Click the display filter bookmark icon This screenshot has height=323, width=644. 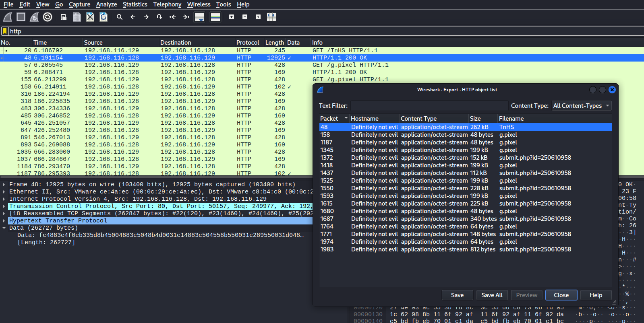click(x=5, y=31)
